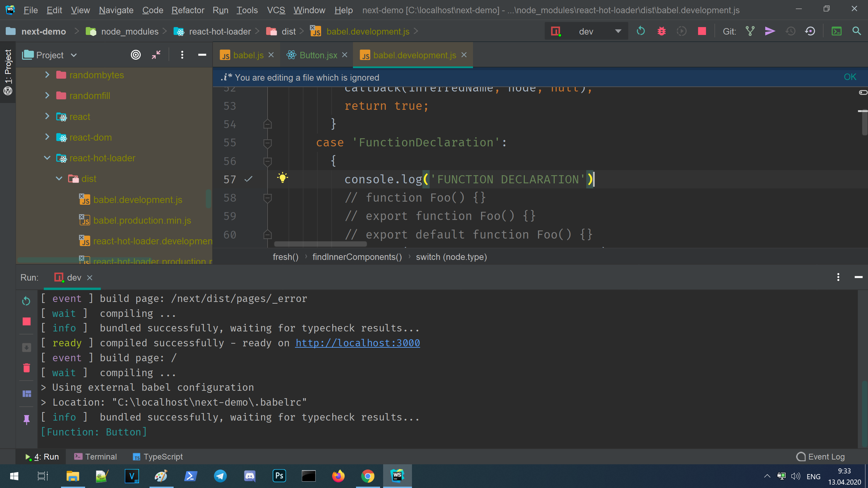
Task: Stop the running process with the red square in the toolbar
Action: coord(702,31)
